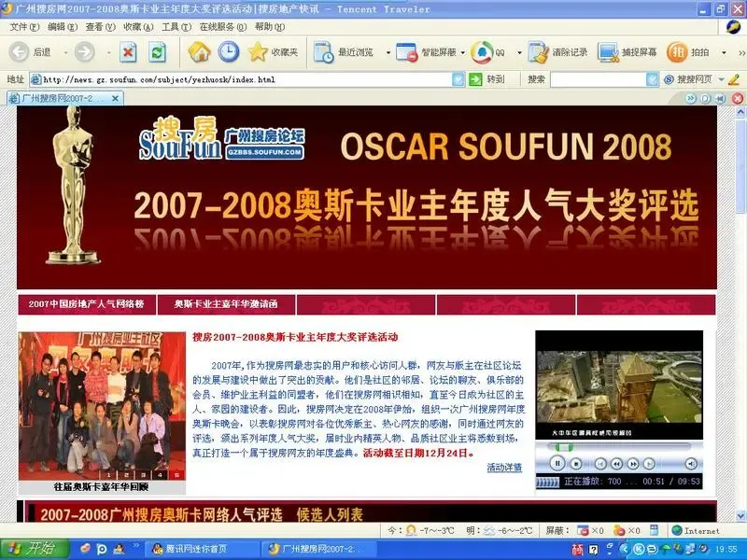Click 清除记录 clear records button
Viewport: 747px width, 560px height.
[x=557, y=52]
